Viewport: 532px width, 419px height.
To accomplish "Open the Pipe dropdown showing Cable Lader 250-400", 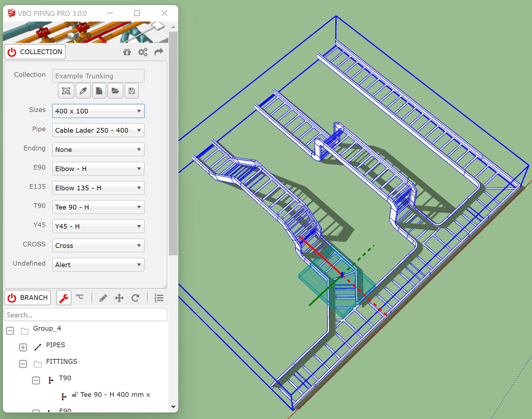I will tap(98, 130).
